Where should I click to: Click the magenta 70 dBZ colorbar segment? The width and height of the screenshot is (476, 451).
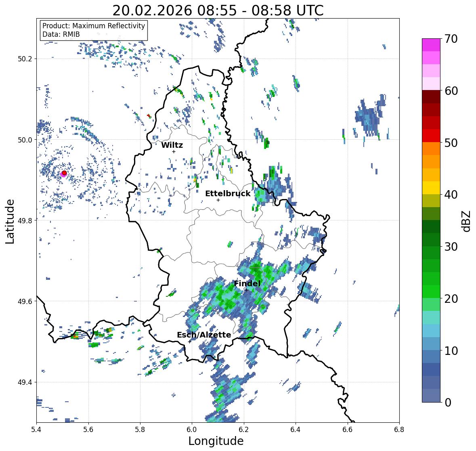click(431, 45)
